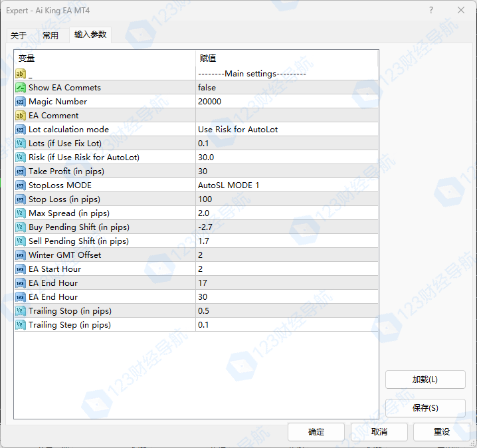Click the integer icon beside Take Profit
The image size is (477, 448).
[x=21, y=171]
